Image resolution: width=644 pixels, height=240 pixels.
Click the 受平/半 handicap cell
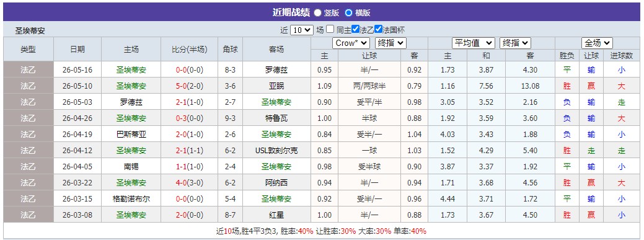(x=369, y=102)
